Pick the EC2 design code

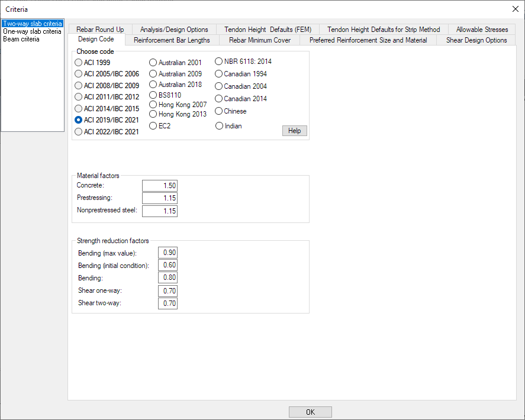[x=153, y=125]
